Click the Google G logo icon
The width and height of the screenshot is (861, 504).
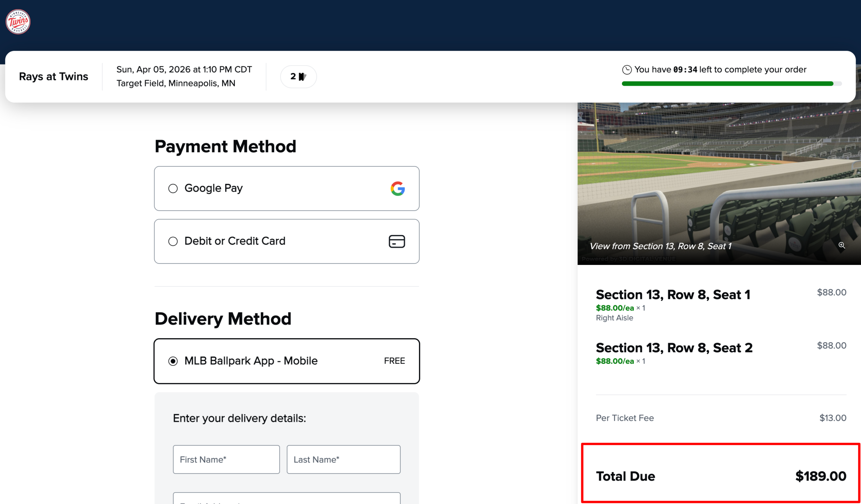coord(398,189)
